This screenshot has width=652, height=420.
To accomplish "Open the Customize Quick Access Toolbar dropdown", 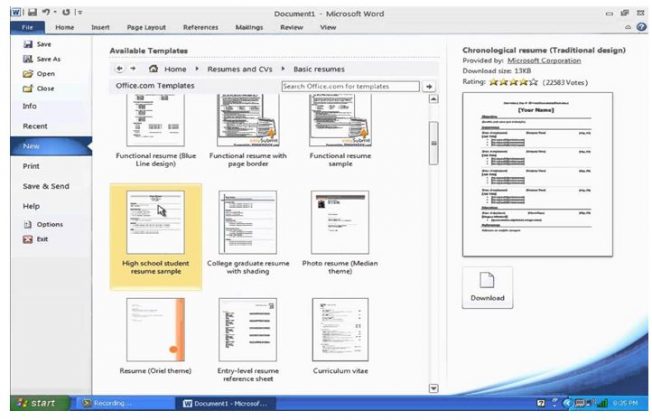I will [79, 12].
